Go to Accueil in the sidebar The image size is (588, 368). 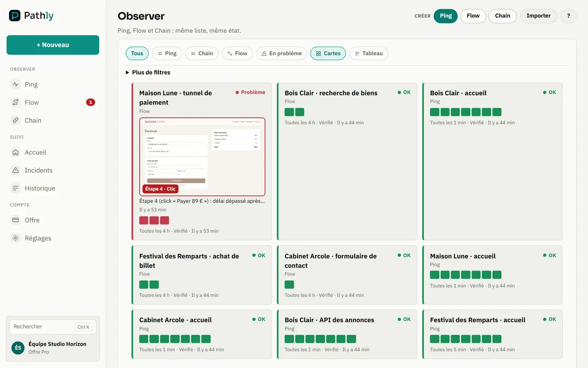point(53,152)
